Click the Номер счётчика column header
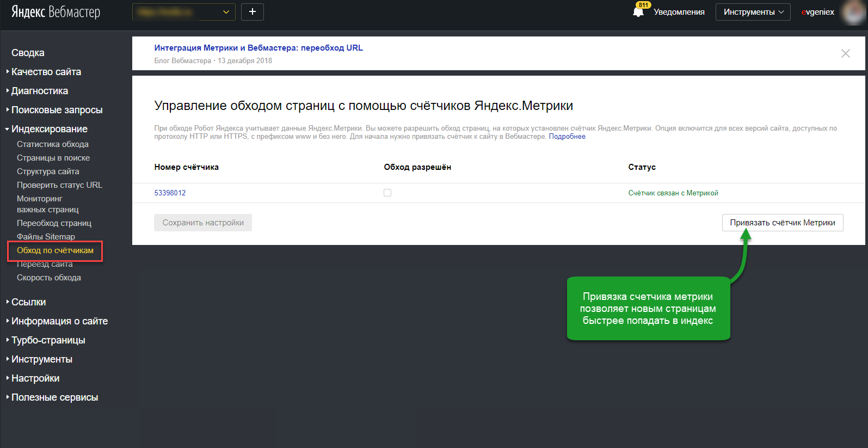 (x=186, y=167)
